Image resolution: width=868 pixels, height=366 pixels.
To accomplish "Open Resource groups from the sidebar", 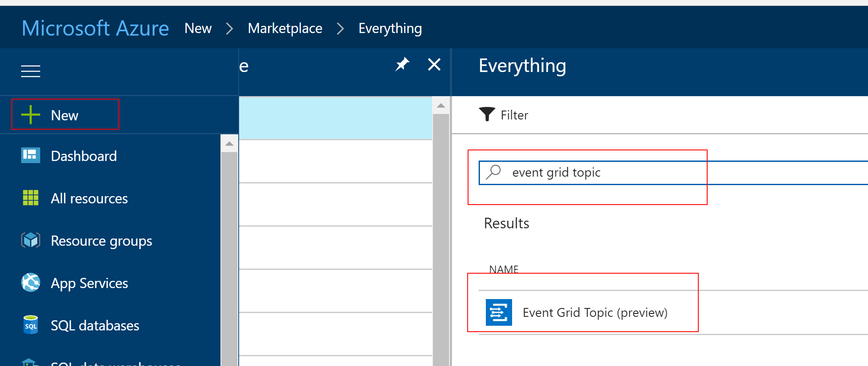I will click(x=102, y=241).
